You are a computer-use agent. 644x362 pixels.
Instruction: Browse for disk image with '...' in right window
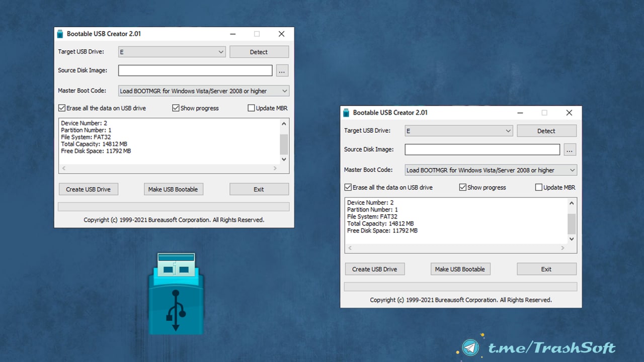570,150
